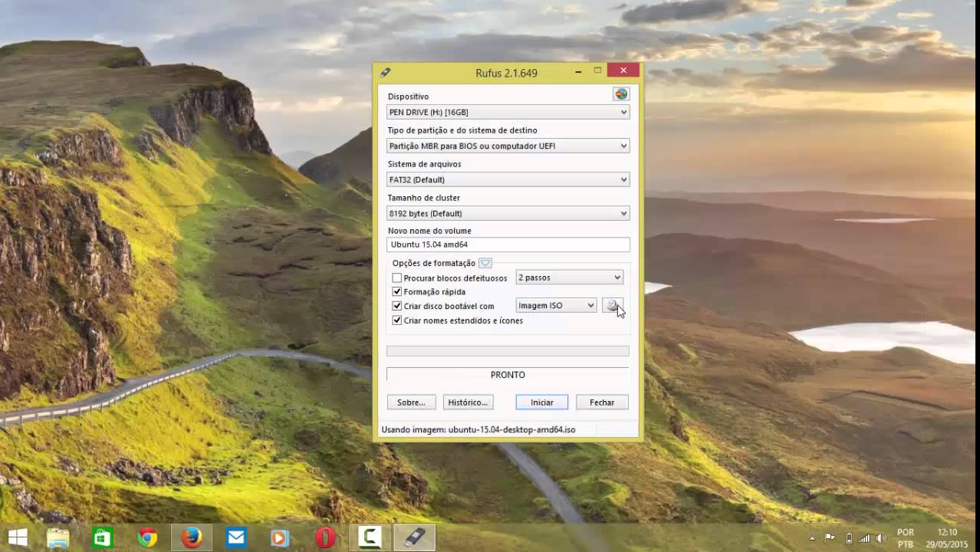Open the 2 passos dropdown
The width and height of the screenshot is (980, 552).
click(569, 278)
